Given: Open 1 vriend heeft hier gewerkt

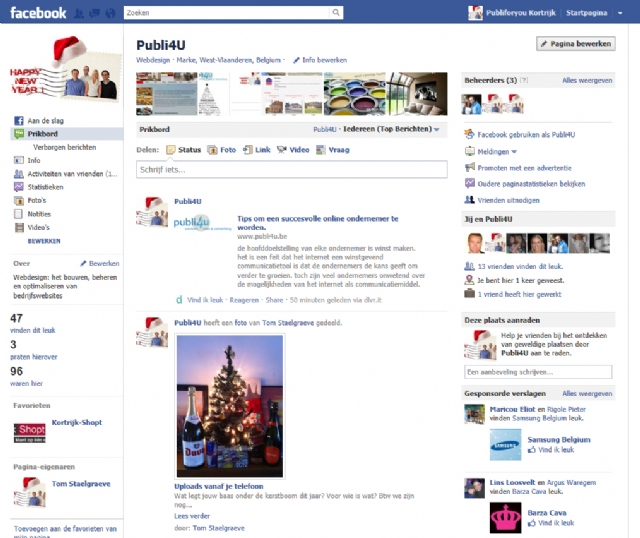Looking at the screenshot, I should (x=519, y=294).
